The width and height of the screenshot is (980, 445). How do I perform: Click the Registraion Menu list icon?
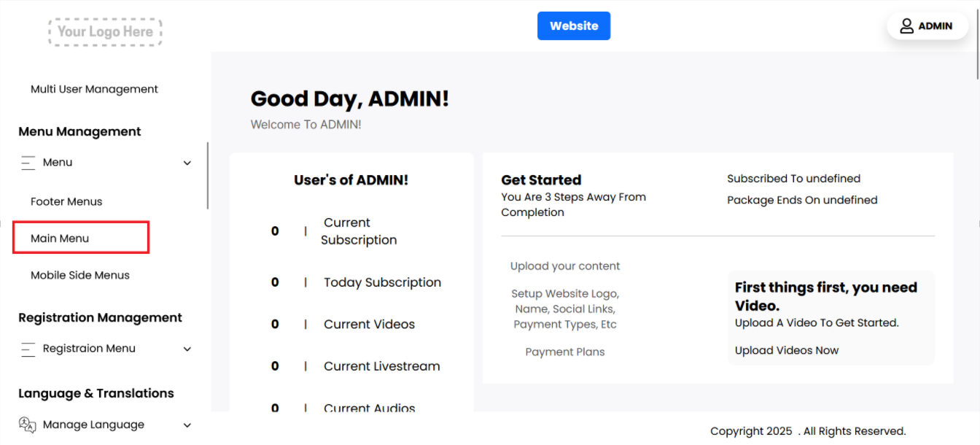point(28,349)
